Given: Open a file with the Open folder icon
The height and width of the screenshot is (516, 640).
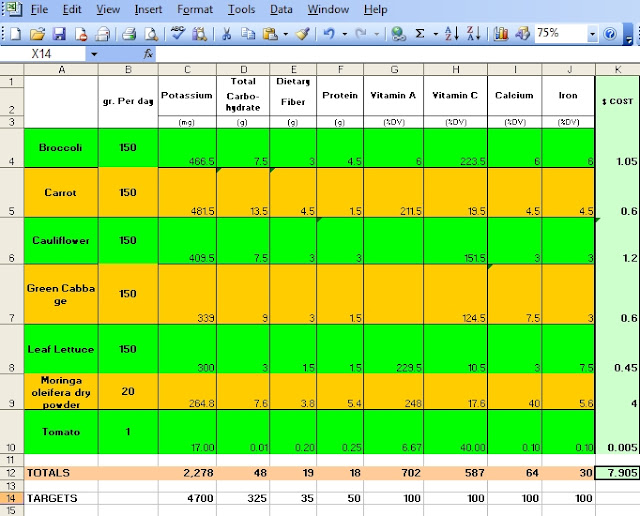Looking at the screenshot, I should click(x=38, y=33).
